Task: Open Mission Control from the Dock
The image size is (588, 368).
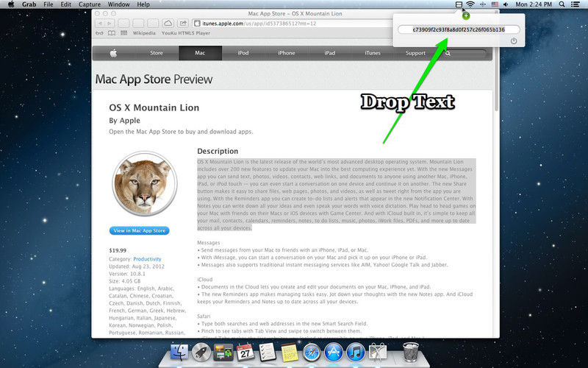Action: coord(223,353)
